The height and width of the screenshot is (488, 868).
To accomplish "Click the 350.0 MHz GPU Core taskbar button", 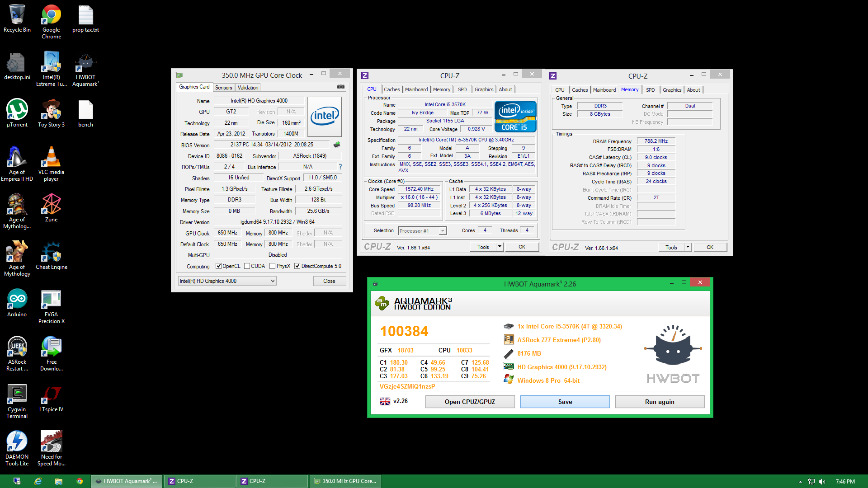I will [345, 481].
